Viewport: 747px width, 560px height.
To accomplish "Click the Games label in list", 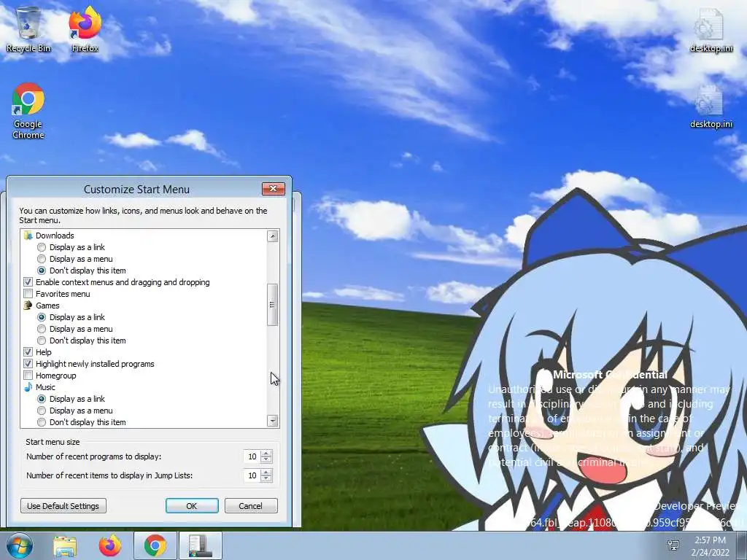I will [x=47, y=306].
